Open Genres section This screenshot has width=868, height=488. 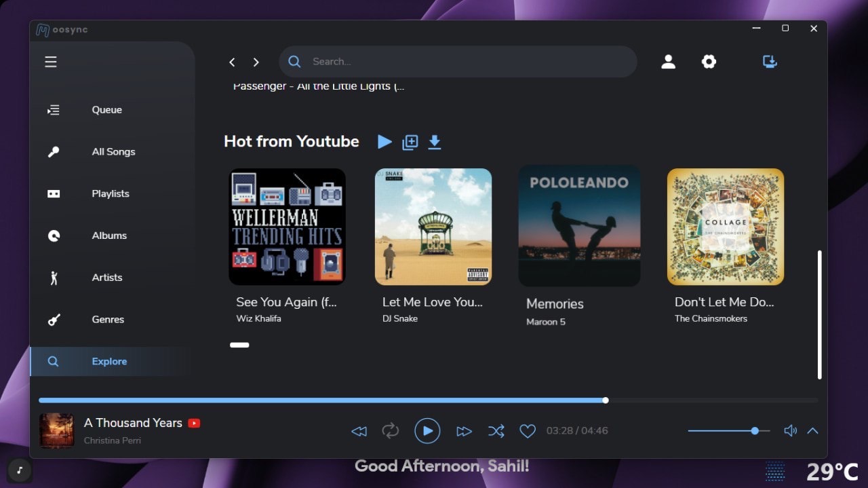[109, 320]
